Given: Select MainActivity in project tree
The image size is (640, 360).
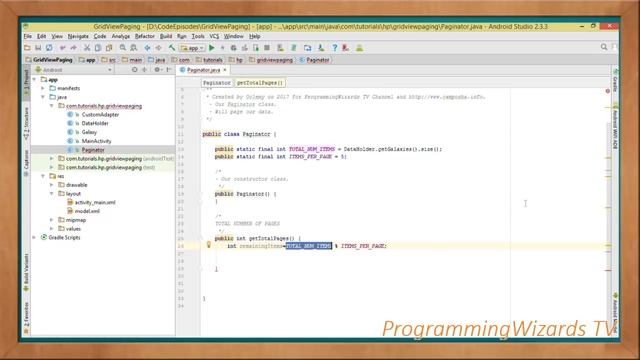Looking at the screenshot, I should click(96, 141).
